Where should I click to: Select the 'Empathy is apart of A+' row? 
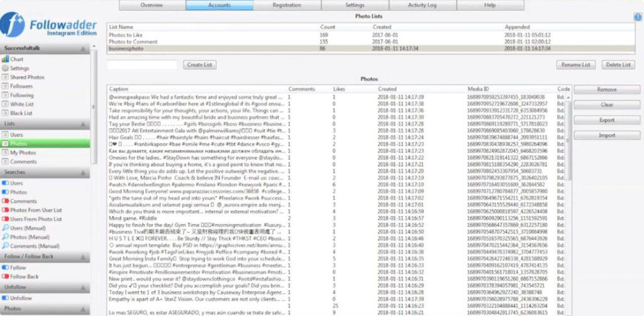click(337, 299)
